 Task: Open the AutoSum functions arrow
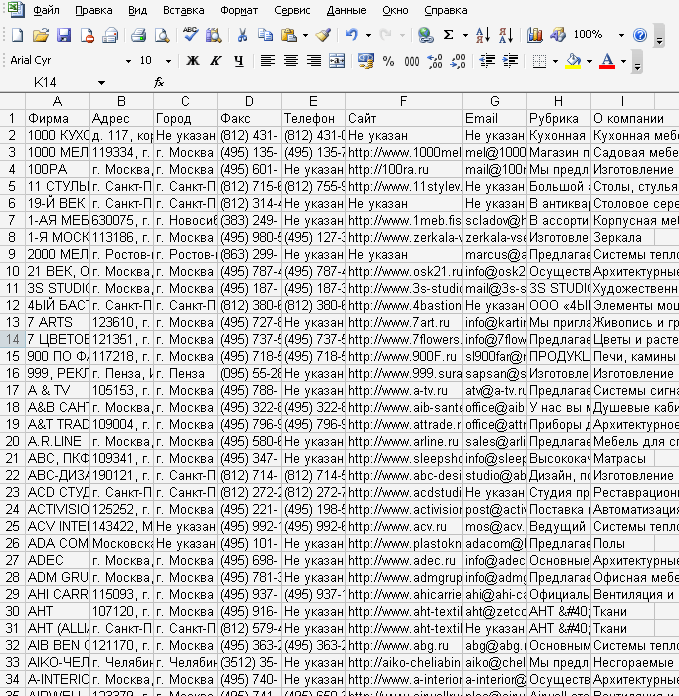pos(465,35)
